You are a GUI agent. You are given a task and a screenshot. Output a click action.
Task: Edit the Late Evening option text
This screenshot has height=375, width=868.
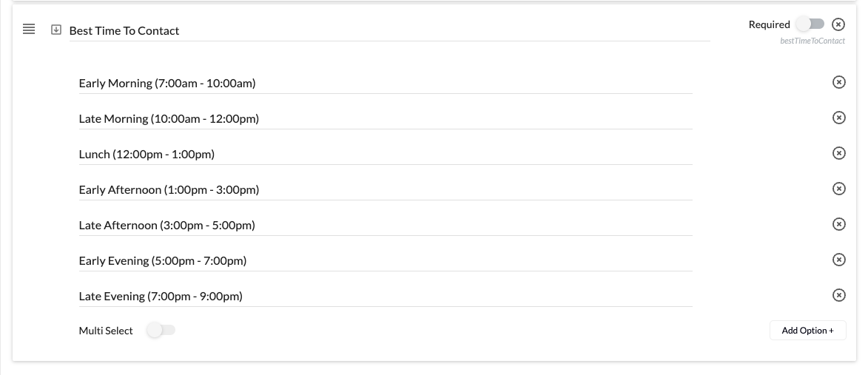386,296
